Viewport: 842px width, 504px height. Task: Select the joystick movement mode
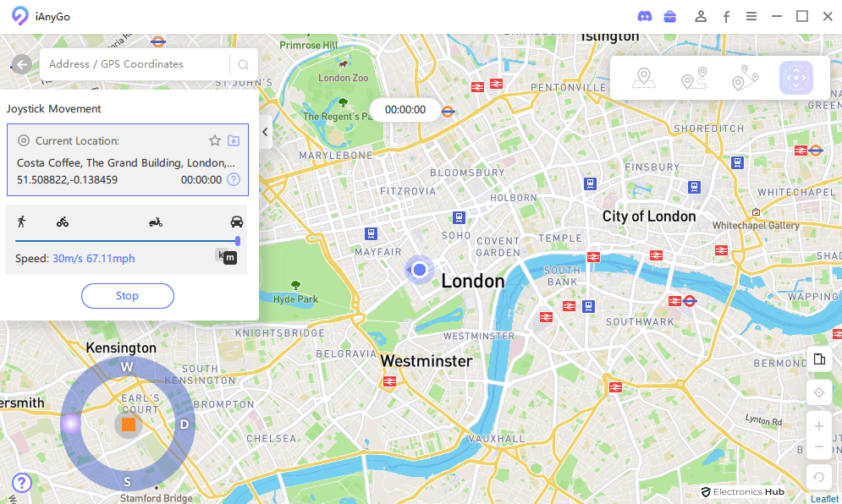[x=795, y=78]
